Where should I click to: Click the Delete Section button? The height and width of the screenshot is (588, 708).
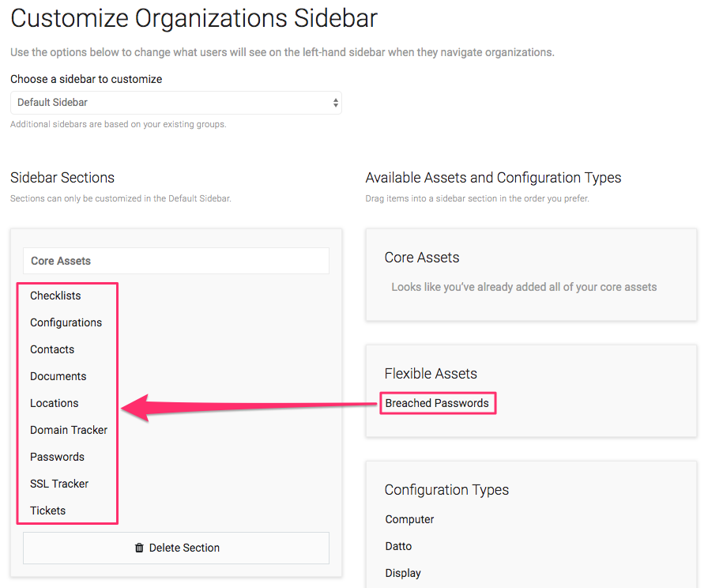[x=175, y=548]
